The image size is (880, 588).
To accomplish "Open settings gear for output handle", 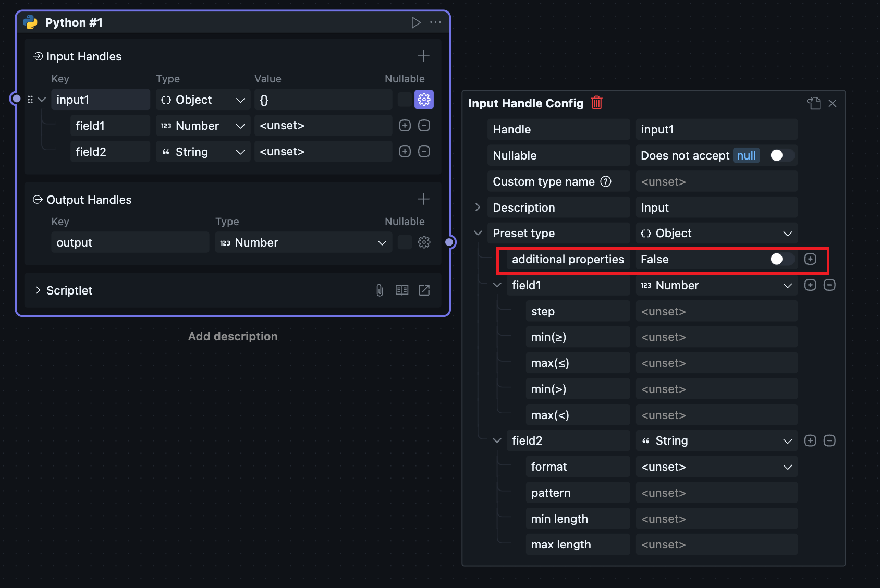I will (x=424, y=242).
